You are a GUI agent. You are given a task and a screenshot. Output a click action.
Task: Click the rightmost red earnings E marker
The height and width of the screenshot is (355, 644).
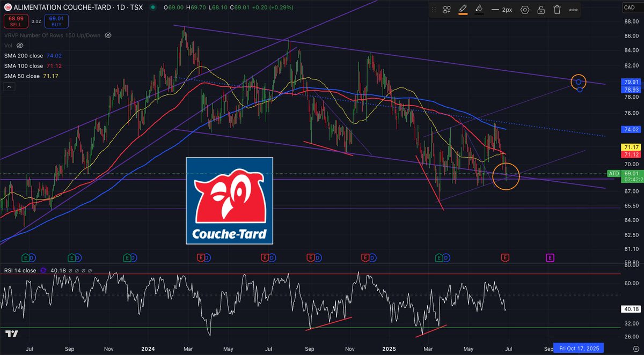pos(505,258)
